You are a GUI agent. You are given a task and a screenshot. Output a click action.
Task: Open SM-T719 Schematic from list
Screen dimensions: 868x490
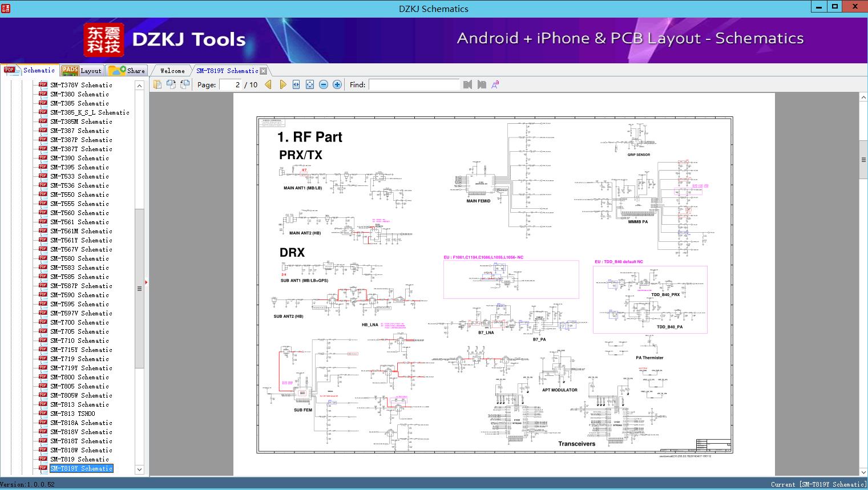[x=79, y=359]
